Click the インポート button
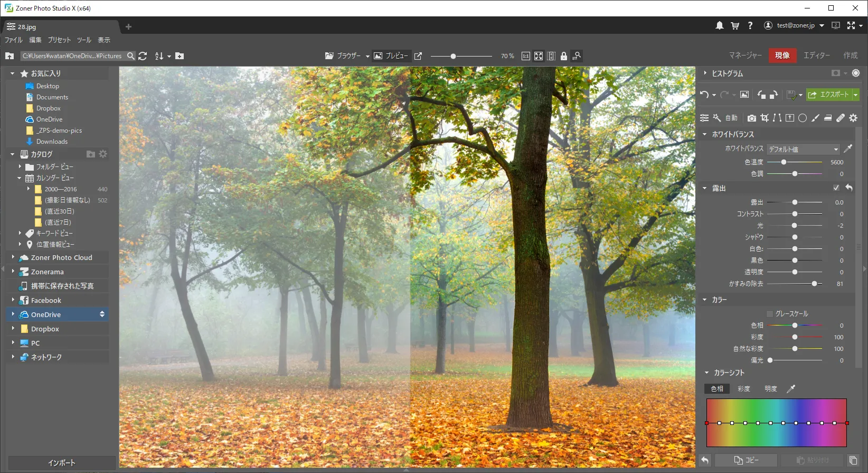 click(62, 463)
